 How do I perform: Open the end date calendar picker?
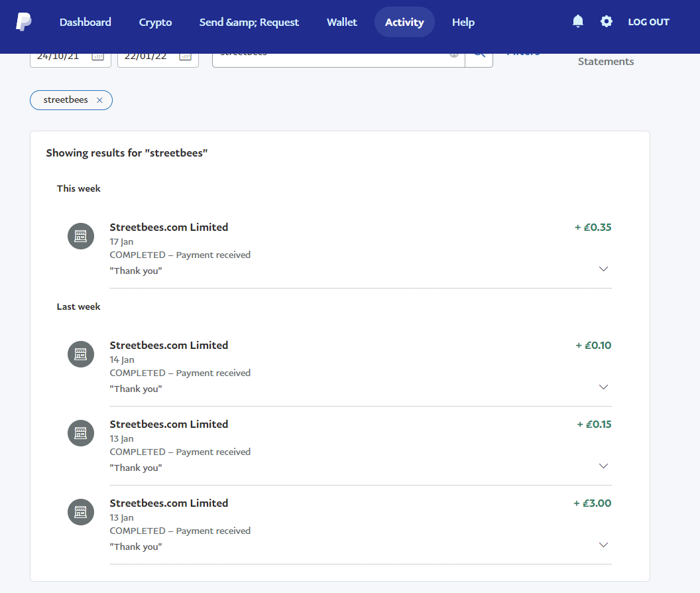click(185, 57)
